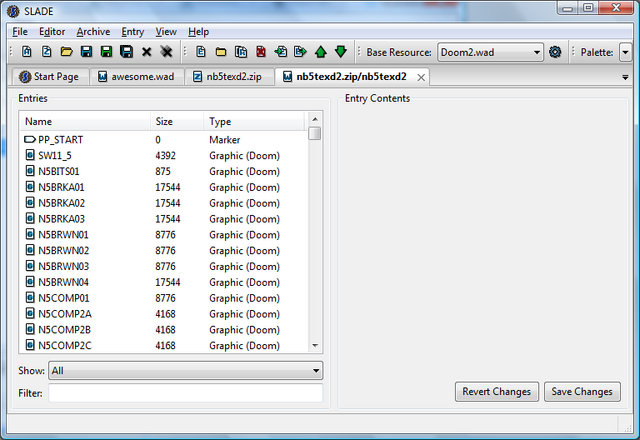This screenshot has height=440, width=640.
Task: Open the Help menu
Action: (198, 31)
